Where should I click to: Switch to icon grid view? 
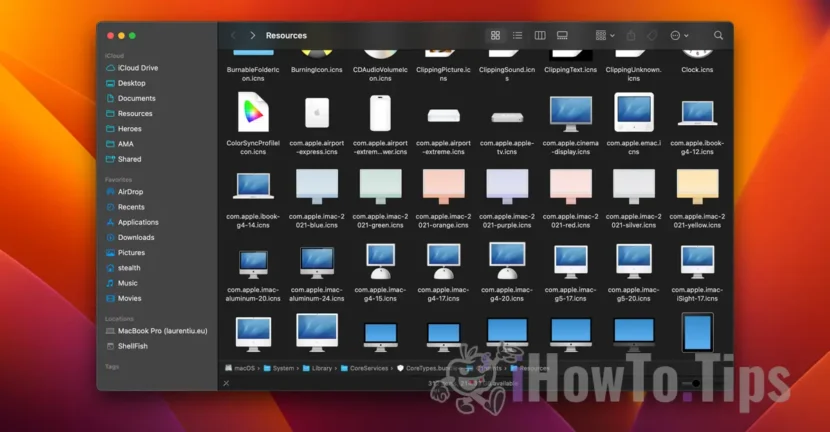[x=495, y=35]
